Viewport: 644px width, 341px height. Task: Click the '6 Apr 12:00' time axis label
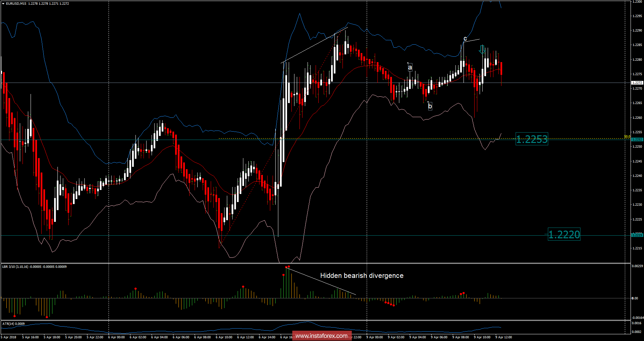(x=245, y=337)
